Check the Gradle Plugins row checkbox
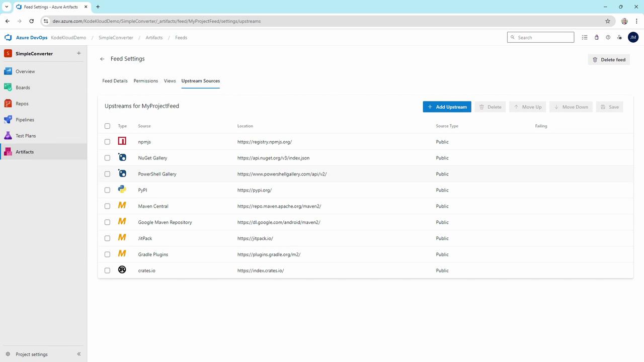 [x=107, y=254]
